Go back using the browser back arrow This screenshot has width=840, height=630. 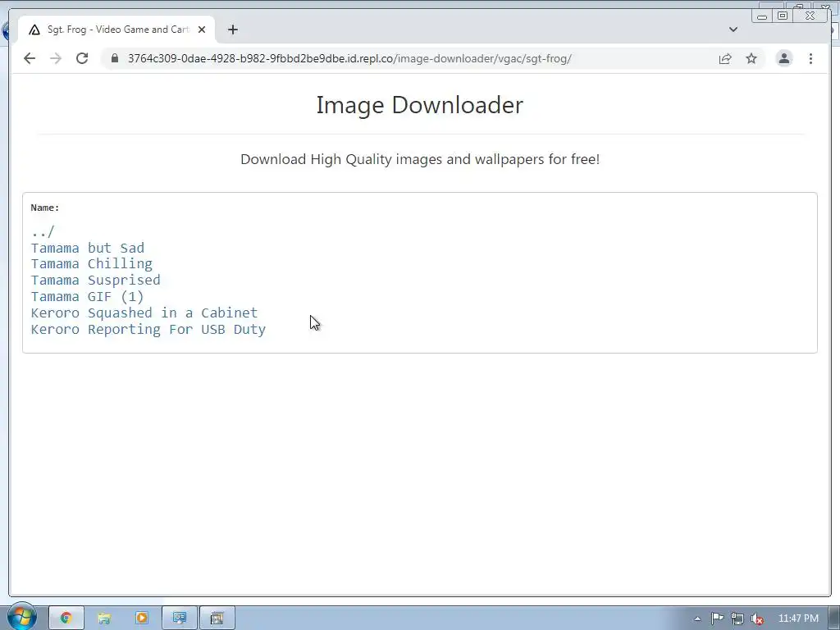[30, 58]
